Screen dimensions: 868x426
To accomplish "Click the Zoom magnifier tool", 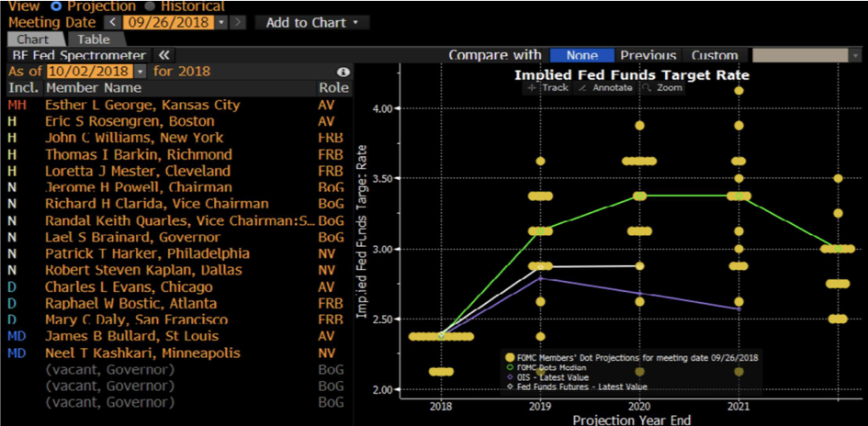I will click(662, 88).
